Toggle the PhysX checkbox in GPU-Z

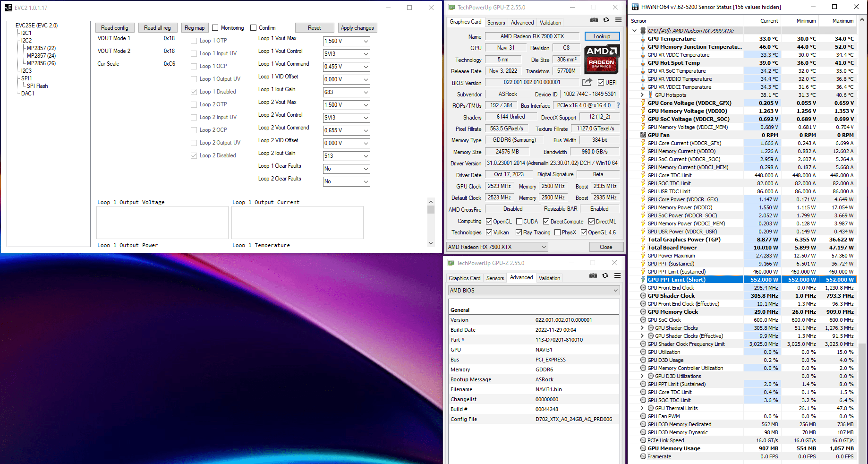[x=558, y=232]
